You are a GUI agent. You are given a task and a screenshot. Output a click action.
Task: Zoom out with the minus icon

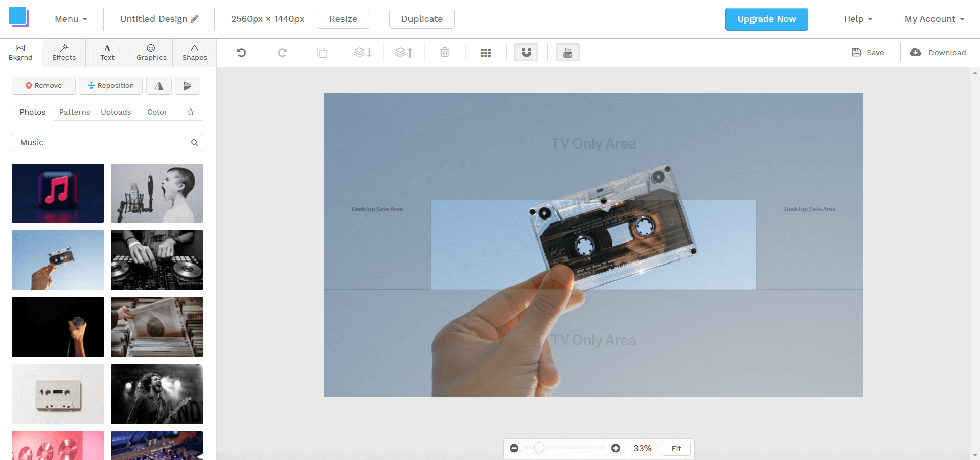click(x=514, y=448)
